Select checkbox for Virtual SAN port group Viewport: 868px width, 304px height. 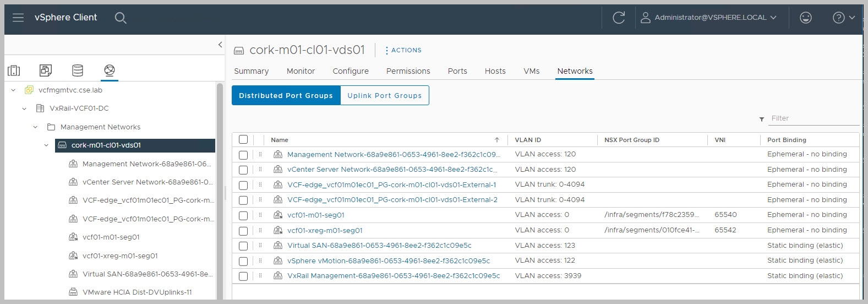243,246
